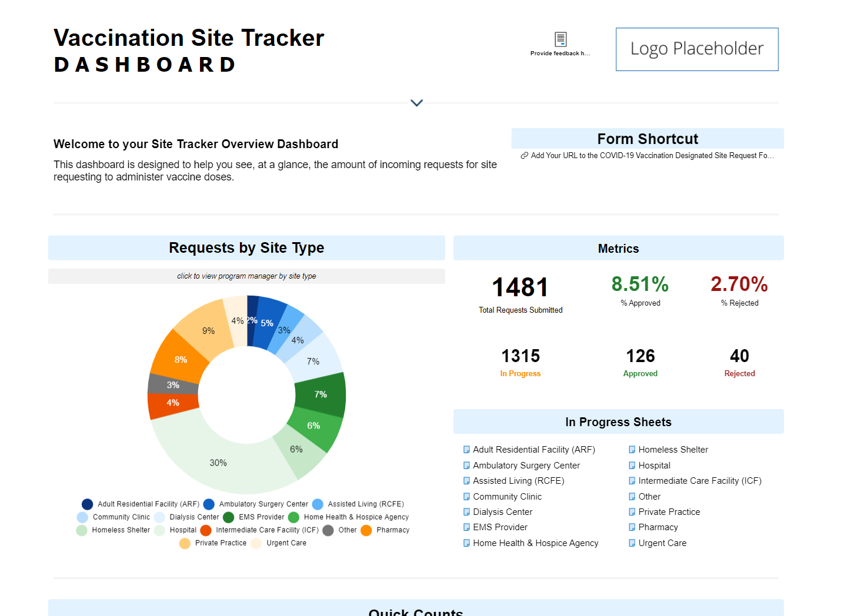Click sheet icon beside Urgent Care
The height and width of the screenshot is (616, 868).
point(632,543)
